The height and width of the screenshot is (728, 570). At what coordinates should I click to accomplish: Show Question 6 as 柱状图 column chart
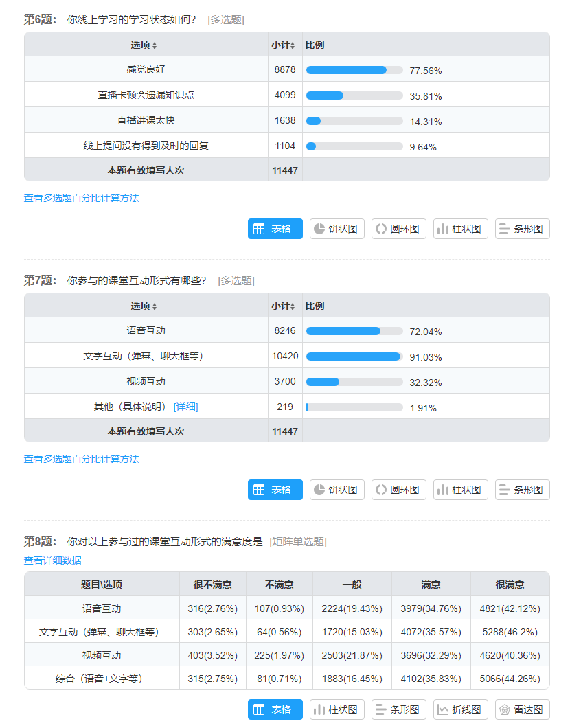[460, 229]
